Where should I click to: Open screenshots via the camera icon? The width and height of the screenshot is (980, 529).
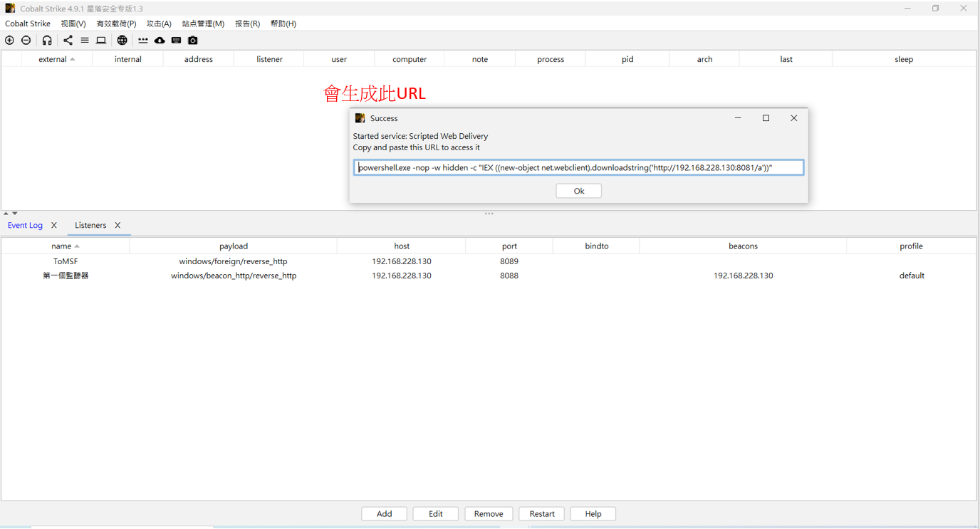click(x=193, y=41)
